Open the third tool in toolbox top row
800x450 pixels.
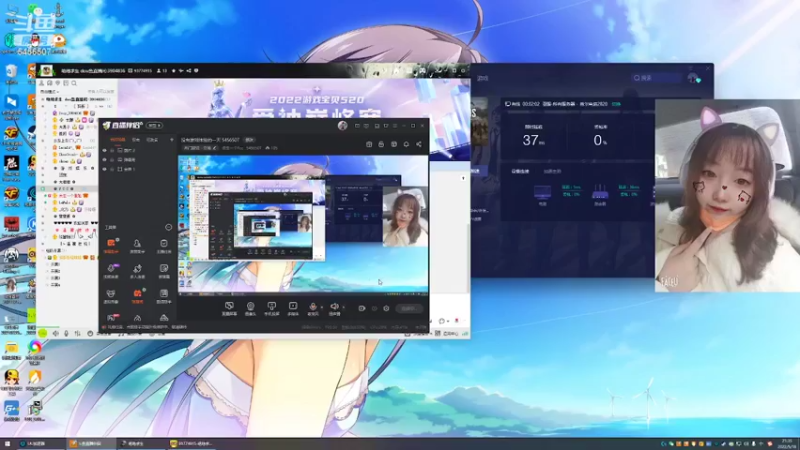[x=164, y=245]
